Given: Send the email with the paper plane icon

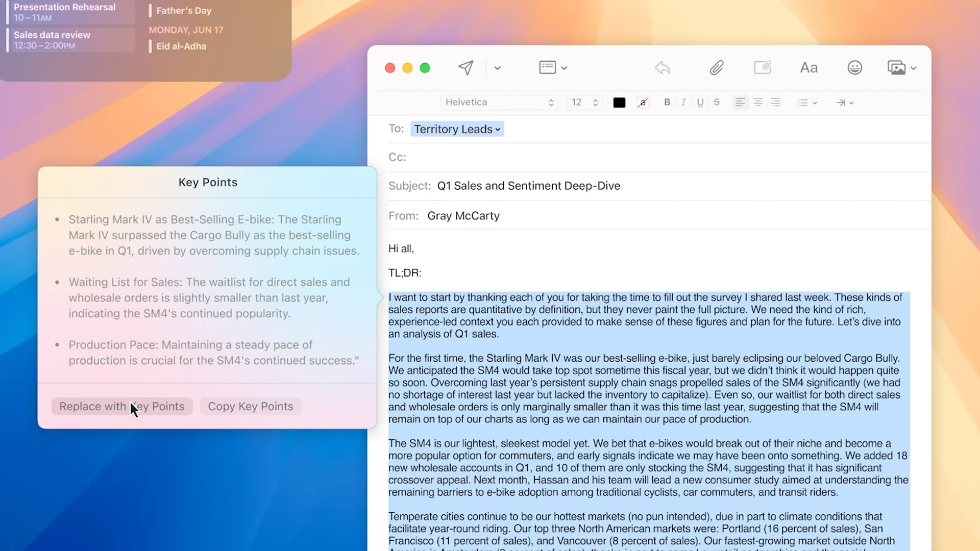Looking at the screenshot, I should pyautogui.click(x=465, y=68).
